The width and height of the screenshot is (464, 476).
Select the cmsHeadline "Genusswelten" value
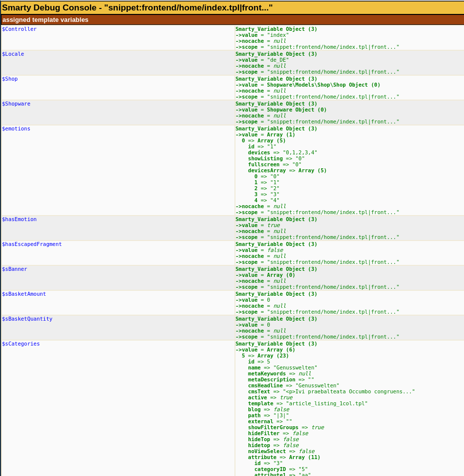pos(317,385)
